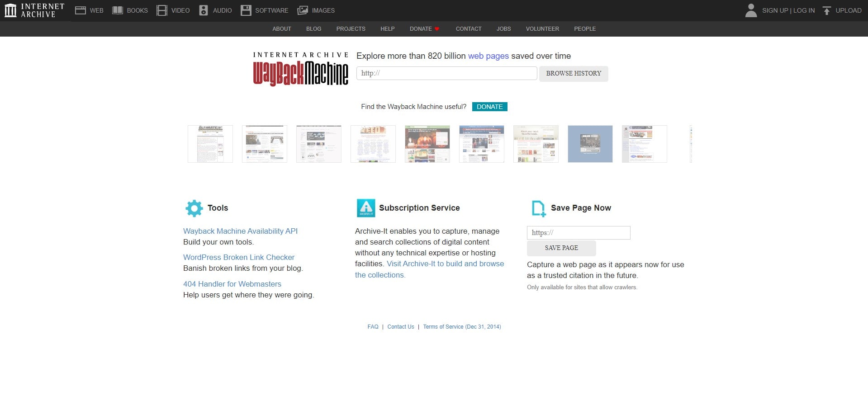The width and height of the screenshot is (868, 405).
Task: Click the Save Page button
Action: (561, 248)
